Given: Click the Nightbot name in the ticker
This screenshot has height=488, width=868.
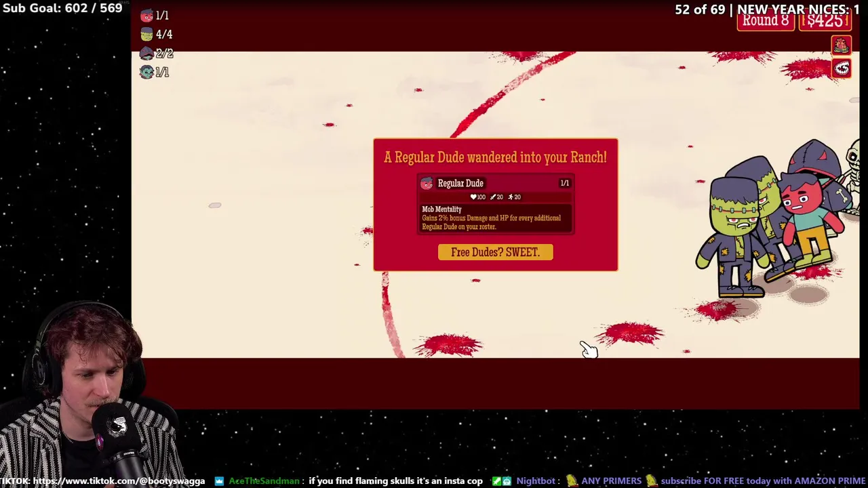Looking at the screenshot, I should tap(536, 481).
